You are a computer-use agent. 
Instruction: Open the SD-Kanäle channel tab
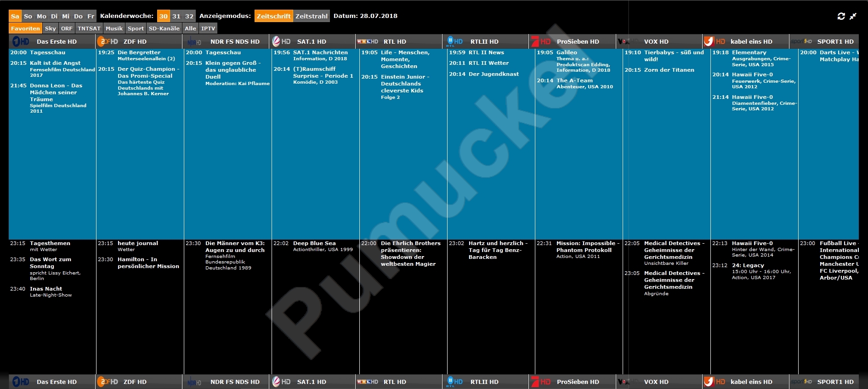(x=164, y=29)
